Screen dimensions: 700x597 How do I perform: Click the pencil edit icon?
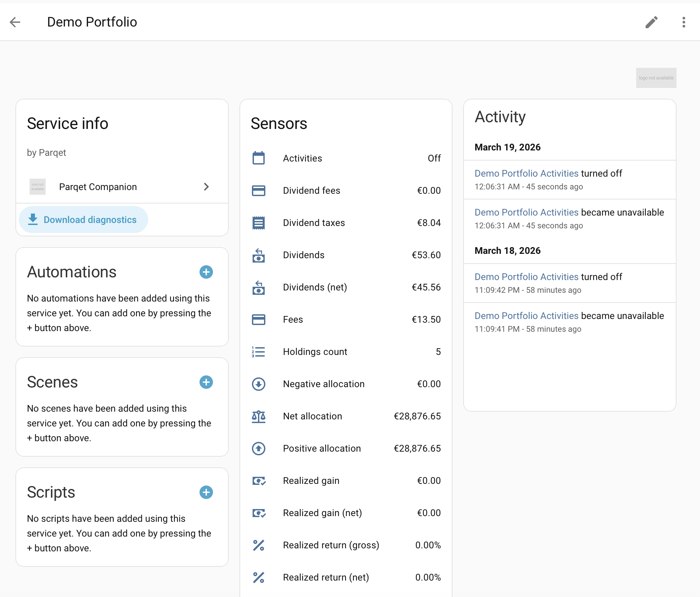651,22
